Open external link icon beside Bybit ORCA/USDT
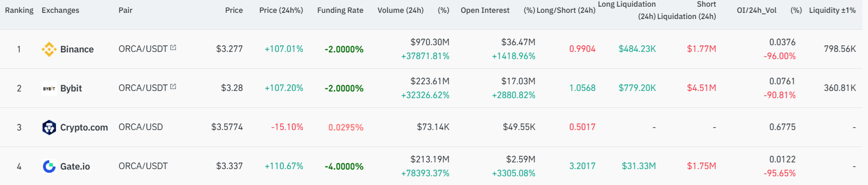This screenshot has width=868, height=185. tap(173, 87)
